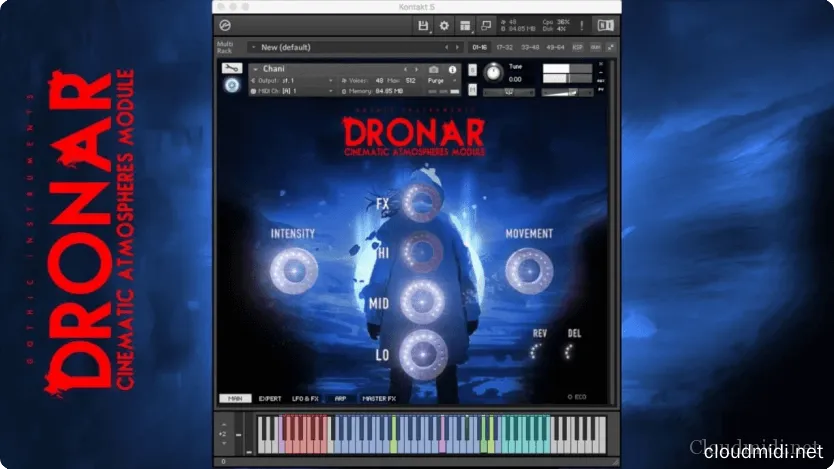Viewport: 834px width, 469px height.
Task: Click the MASTER FX page button
Action: point(379,398)
